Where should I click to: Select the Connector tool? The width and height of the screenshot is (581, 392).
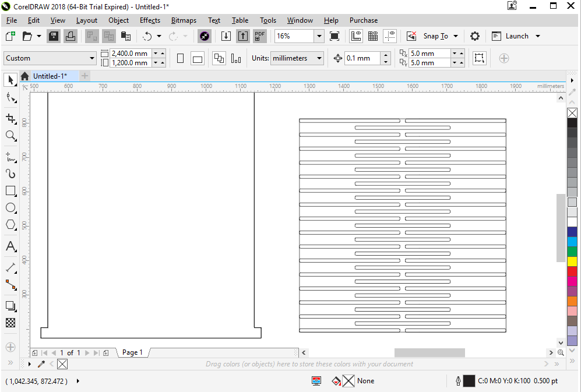click(10, 285)
